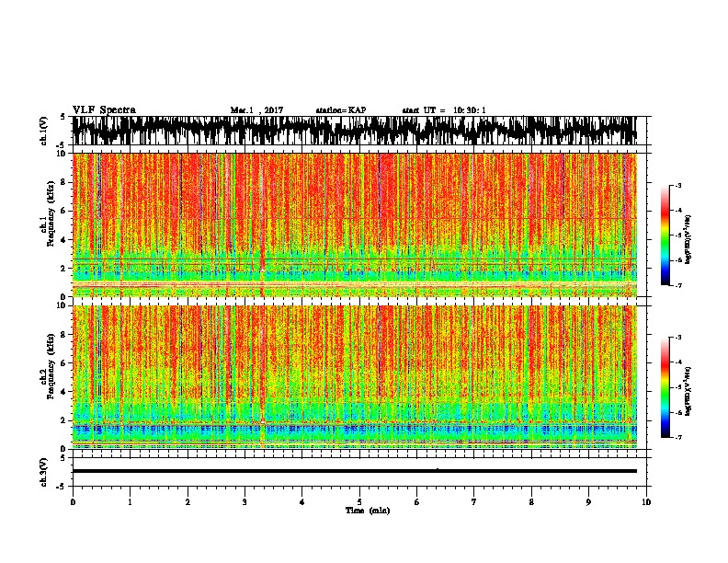The width and height of the screenshot is (728, 563).
Task: Click the ch.1 spectrogram color scale bar
Action: click(665, 236)
